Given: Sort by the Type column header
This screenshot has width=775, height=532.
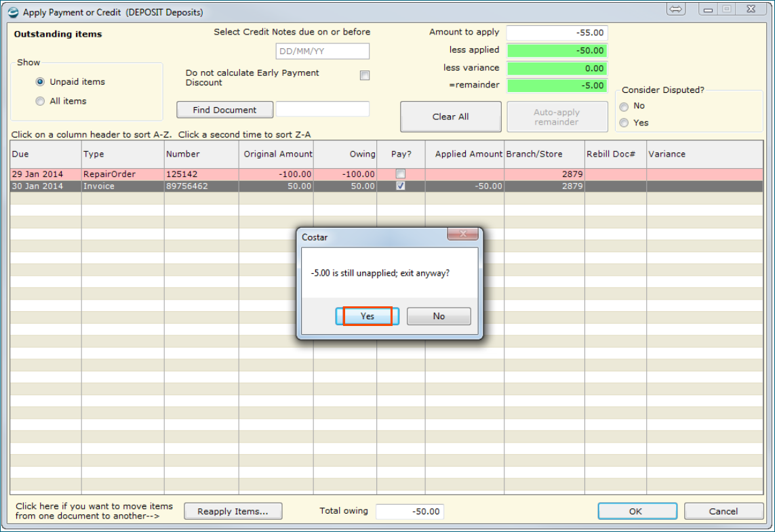Looking at the screenshot, I should pyautogui.click(x=123, y=154).
